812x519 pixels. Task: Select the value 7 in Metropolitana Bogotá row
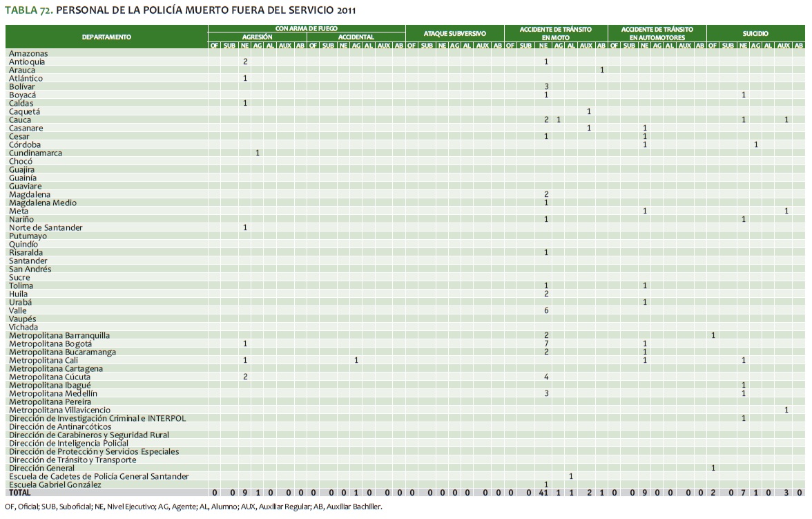pos(546,343)
